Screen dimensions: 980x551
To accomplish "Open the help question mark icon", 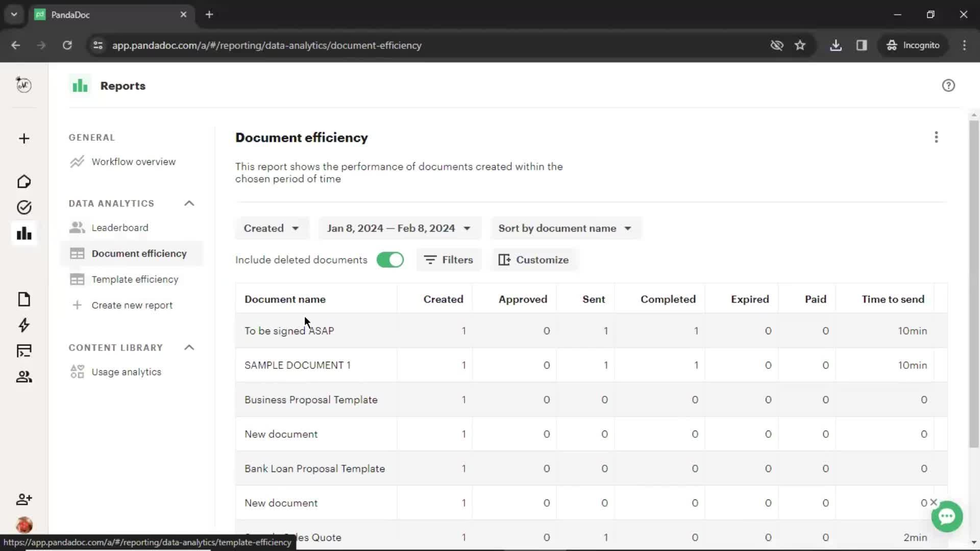I will pyautogui.click(x=948, y=85).
